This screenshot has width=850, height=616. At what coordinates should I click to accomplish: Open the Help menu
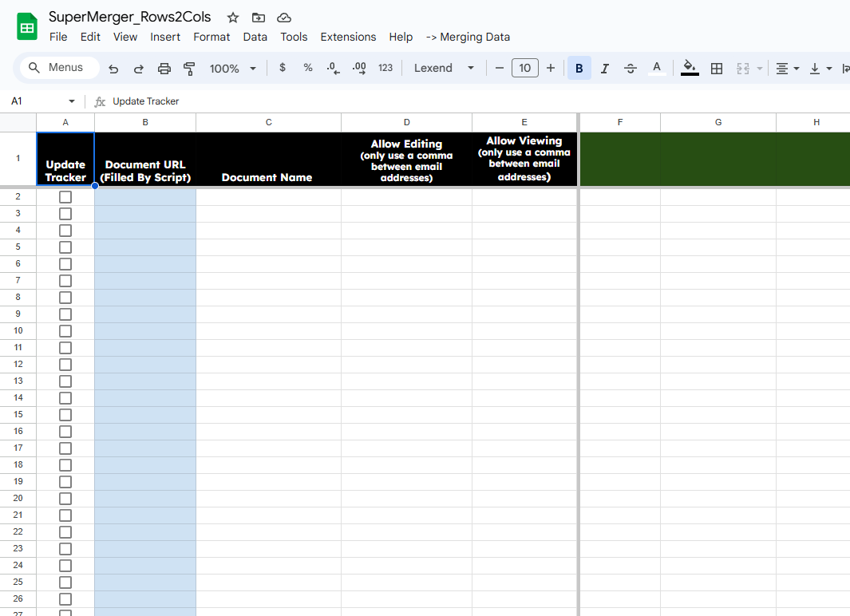[x=401, y=37]
